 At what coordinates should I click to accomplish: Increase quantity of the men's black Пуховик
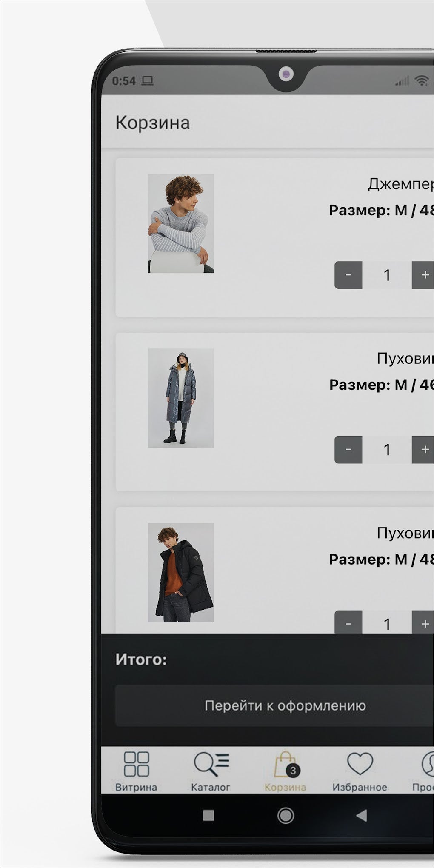coord(423,622)
